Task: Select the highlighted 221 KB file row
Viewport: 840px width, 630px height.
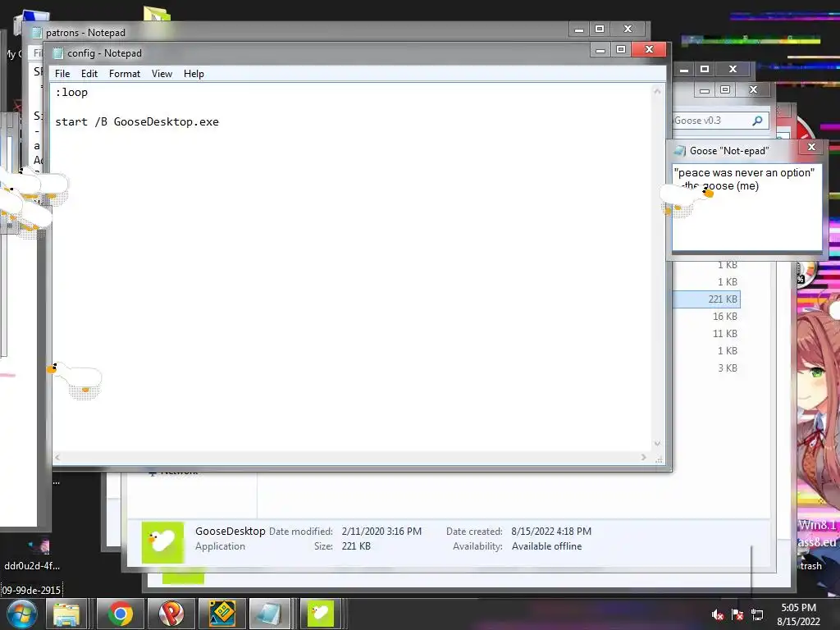Action: coord(706,299)
